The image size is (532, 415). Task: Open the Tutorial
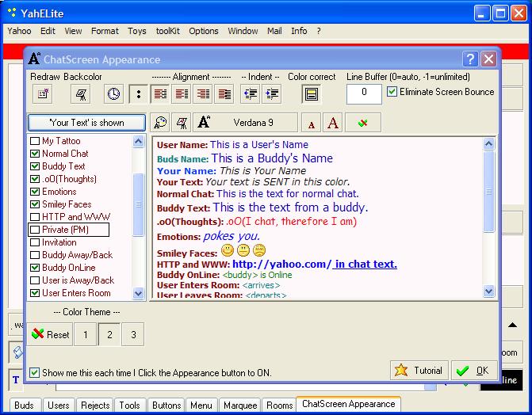click(419, 370)
